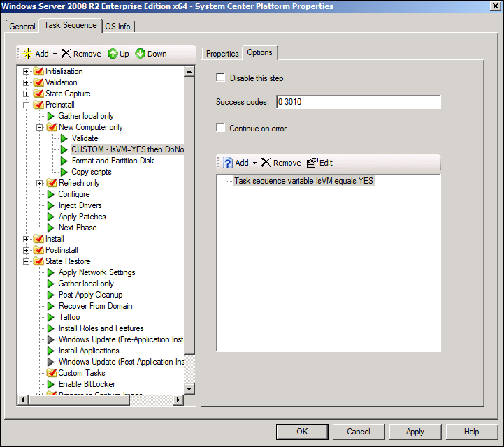Remove the selected condition
The height and width of the screenshot is (447, 504).
[280, 163]
